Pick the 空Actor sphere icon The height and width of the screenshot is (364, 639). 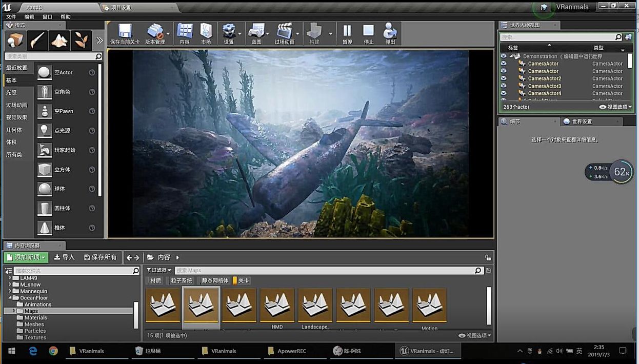point(45,73)
